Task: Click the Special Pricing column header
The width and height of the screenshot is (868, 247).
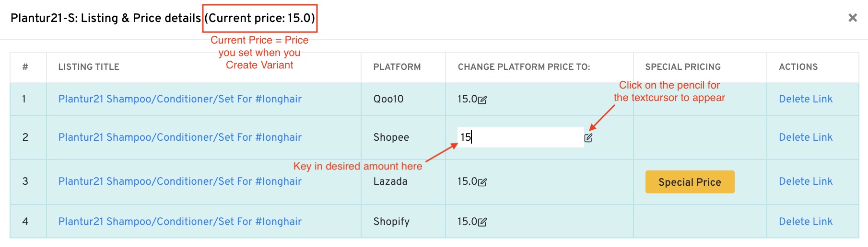Action: tap(682, 67)
